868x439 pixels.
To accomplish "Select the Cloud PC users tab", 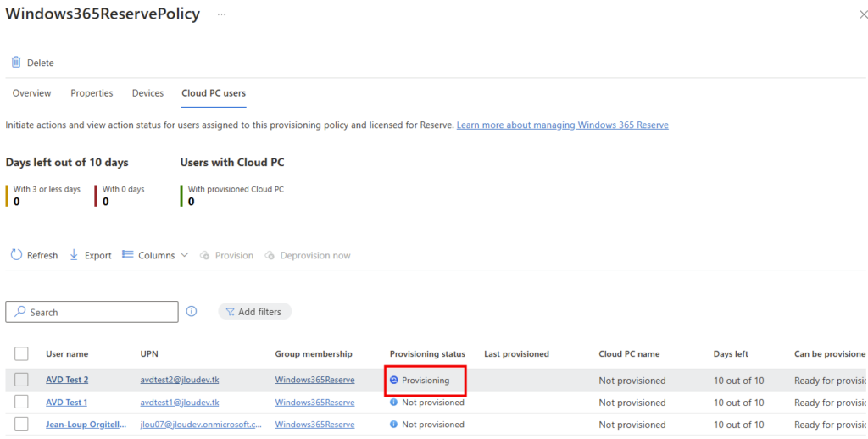I will point(214,93).
